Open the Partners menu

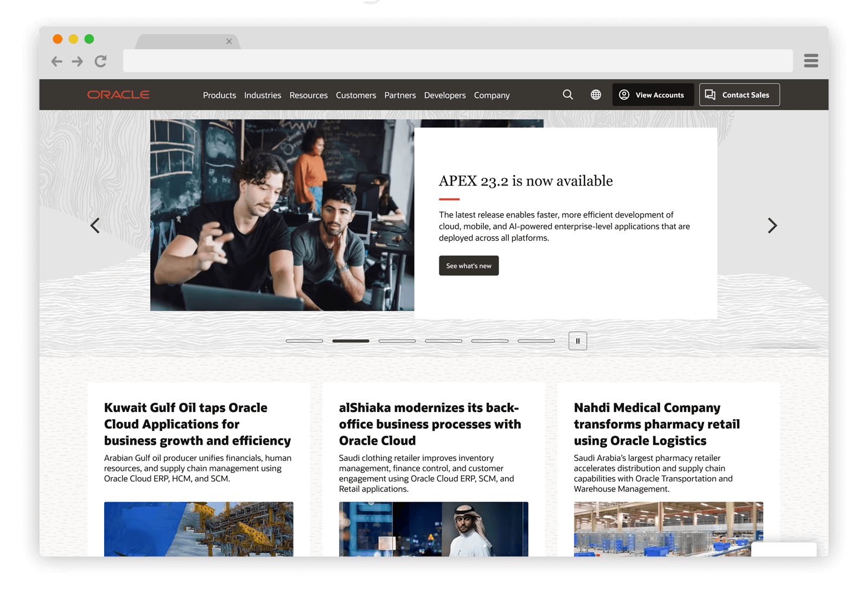click(x=400, y=95)
